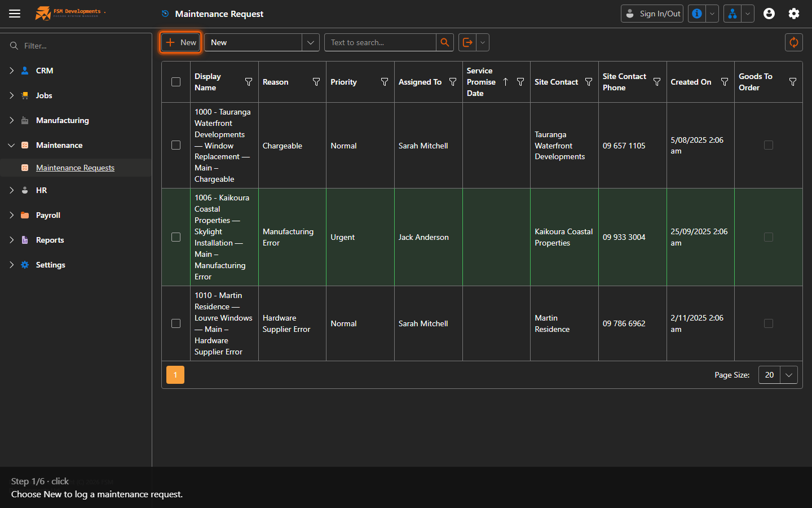The width and height of the screenshot is (812, 508).
Task: Open dropdown arrow beside hierarchy button
Action: 748,14
